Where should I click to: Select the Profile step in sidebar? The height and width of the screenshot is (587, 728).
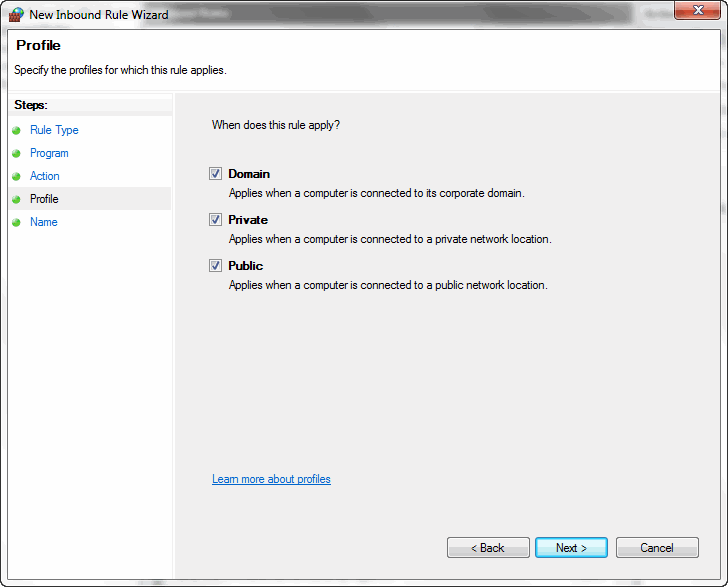point(44,199)
